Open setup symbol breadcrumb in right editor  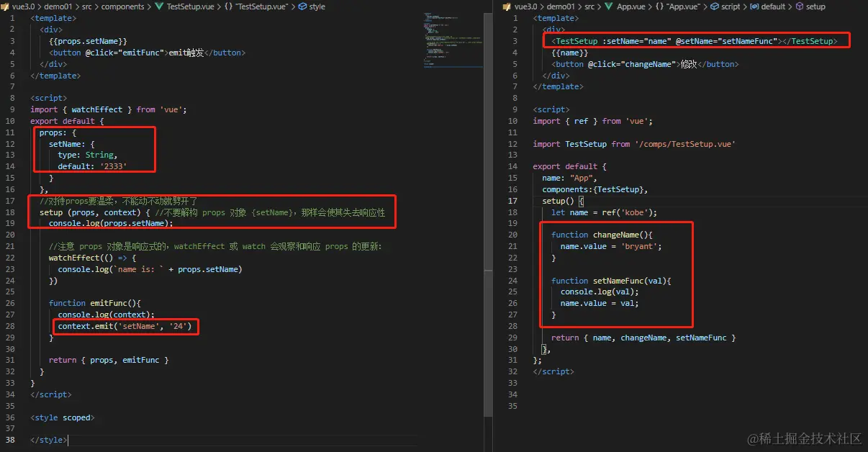[815, 6]
